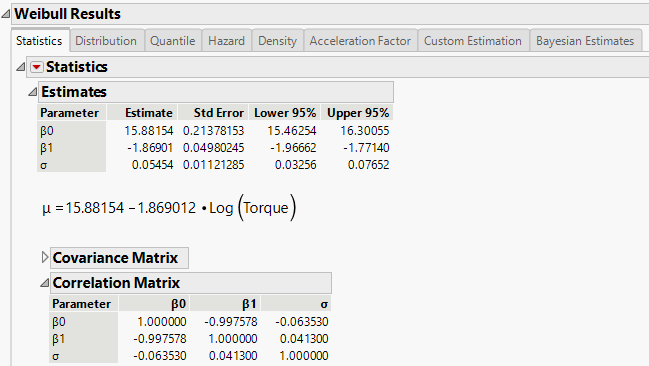Open the Quantile tab
649x366 pixels.
click(173, 41)
